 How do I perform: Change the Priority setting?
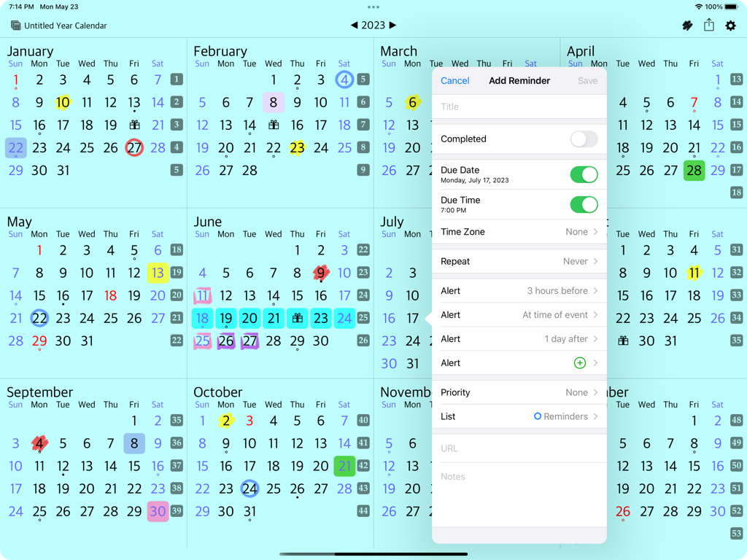click(x=519, y=392)
